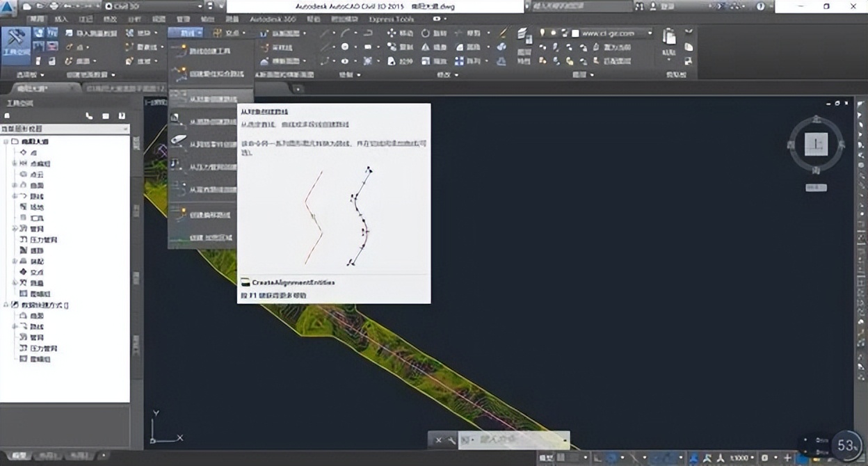
Task: Click the 从对象创建路线 tool icon
Action: pos(177,96)
